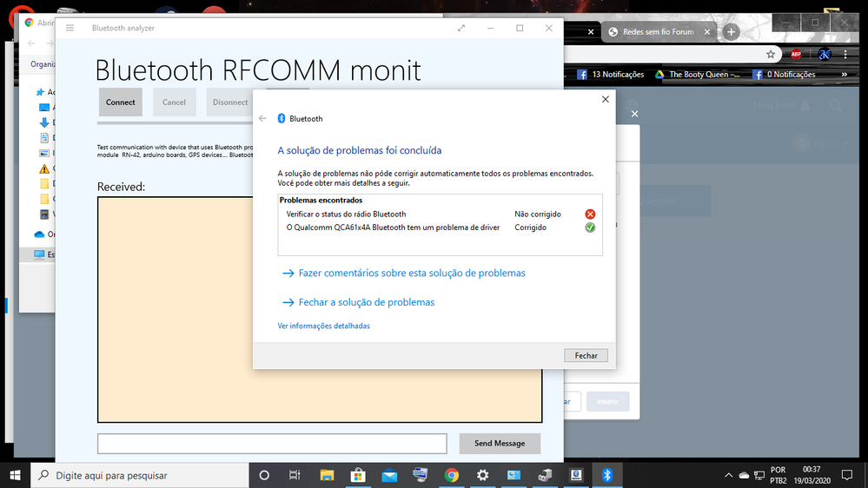Open the Windows Start menu
The width and height of the screenshot is (868, 488).
(x=15, y=475)
